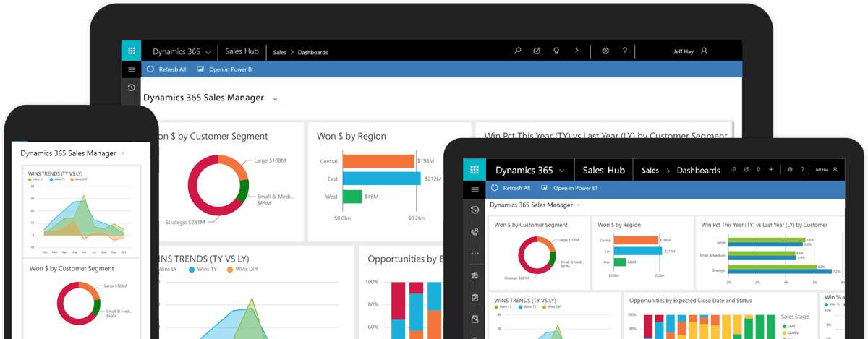Click the Won $ by Customer Segment title on the phone
This screenshot has width=868, height=339.
tap(72, 268)
